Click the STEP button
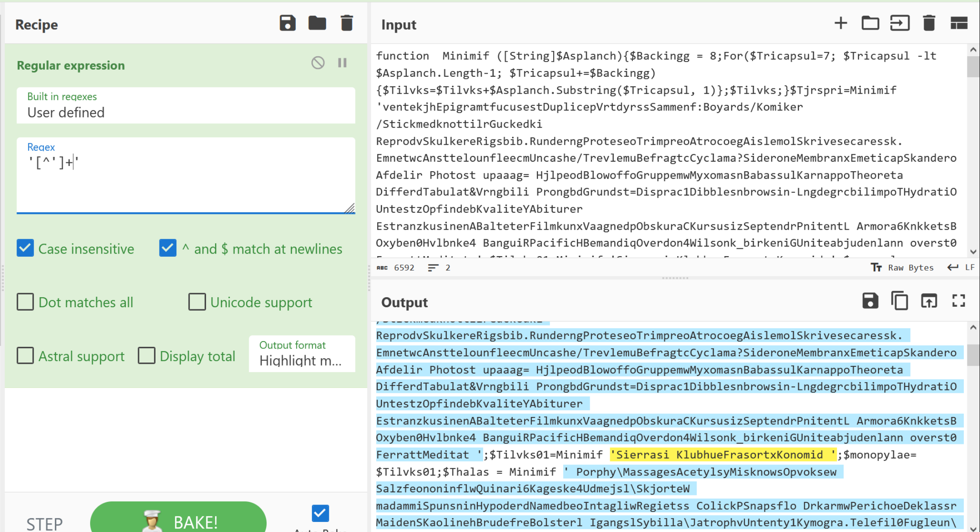The height and width of the screenshot is (532, 980). click(44, 523)
